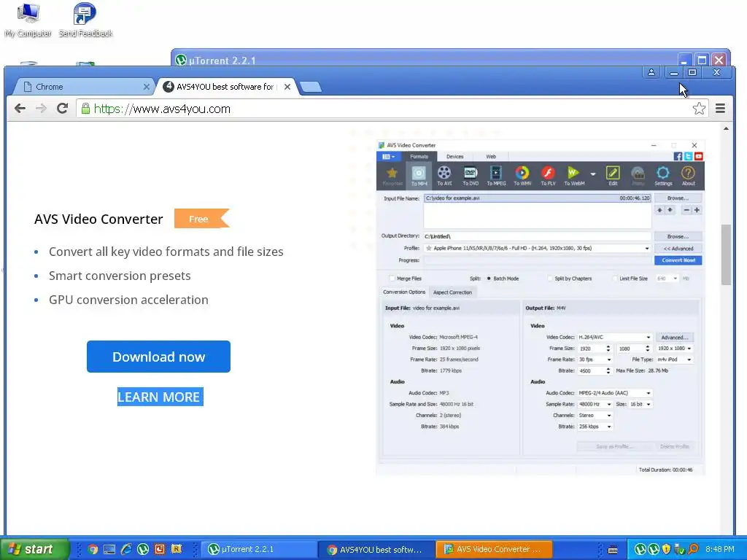Screen dimensions: 747x560
Task: Open a new Chrome tab
Action: (x=311, y=87)
